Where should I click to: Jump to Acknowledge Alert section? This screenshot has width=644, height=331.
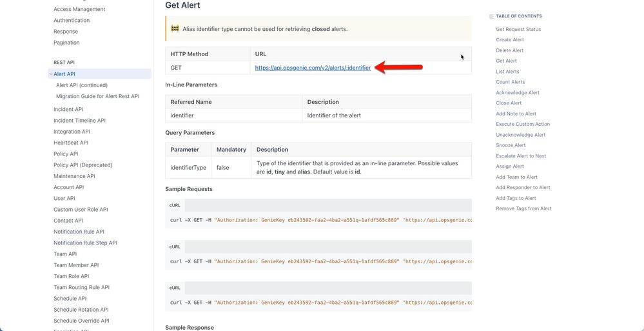point(518,92)
